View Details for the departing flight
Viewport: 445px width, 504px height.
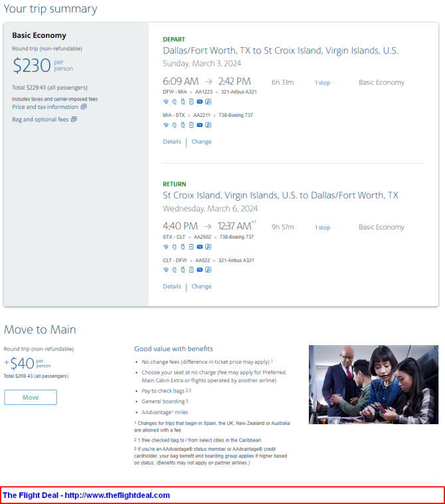click(x=171, y=142)
